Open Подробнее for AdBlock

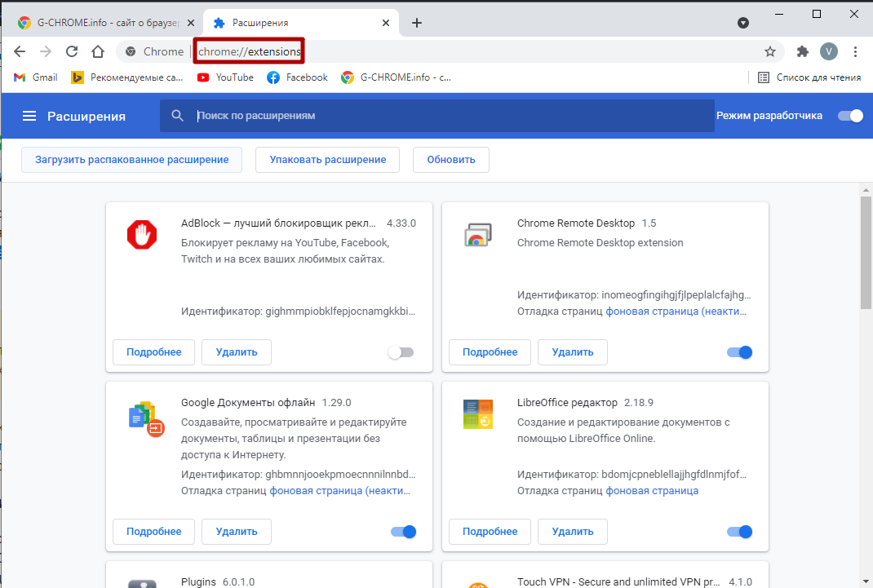[x=153, y=352]
